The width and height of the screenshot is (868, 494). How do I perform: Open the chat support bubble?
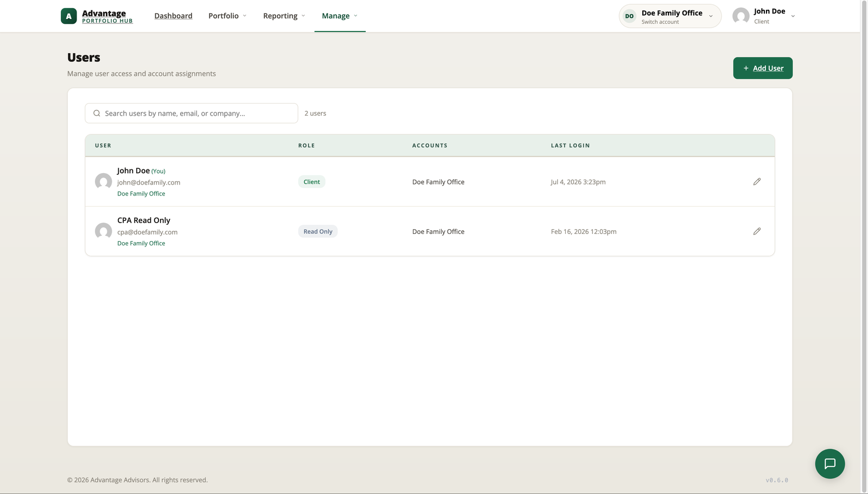coord(829,464)
